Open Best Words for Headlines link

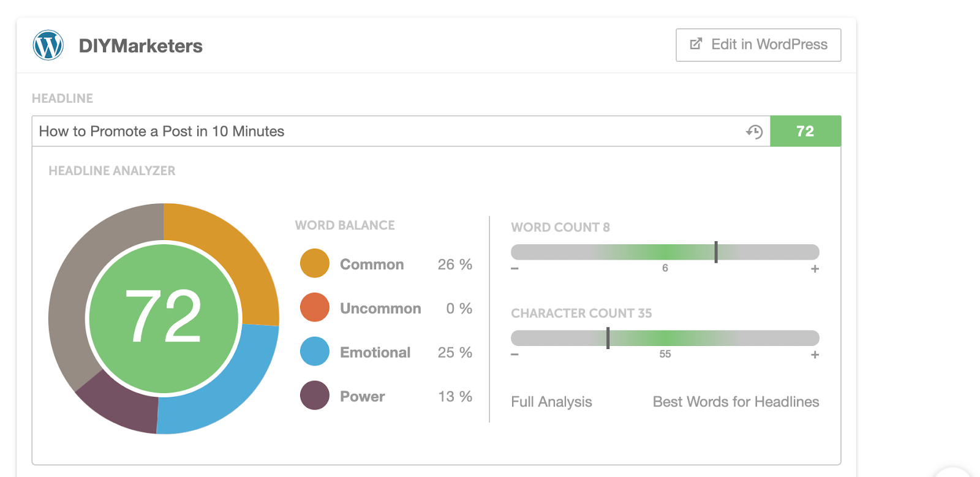(x=736, y=402)
